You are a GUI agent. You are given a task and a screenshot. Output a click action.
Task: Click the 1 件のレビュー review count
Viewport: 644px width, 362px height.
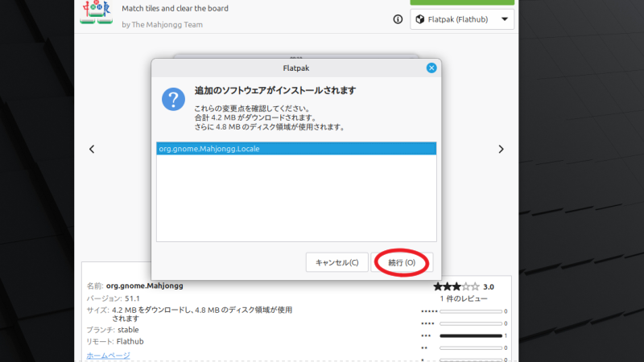(464, 298)
